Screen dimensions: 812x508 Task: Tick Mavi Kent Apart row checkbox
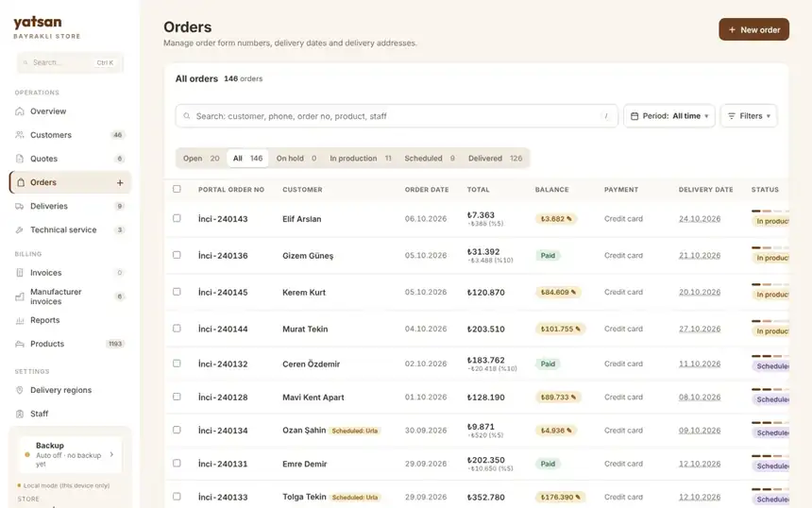tap(177, 397)
